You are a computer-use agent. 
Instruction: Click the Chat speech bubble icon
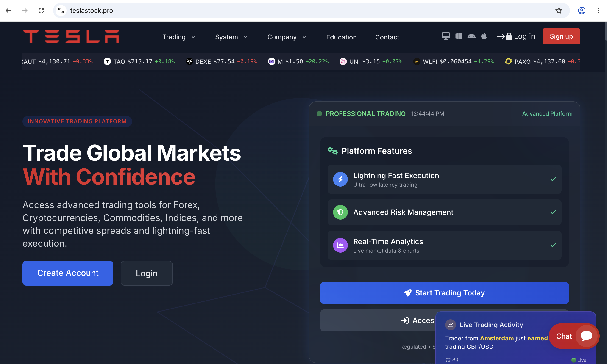(586, 336)
